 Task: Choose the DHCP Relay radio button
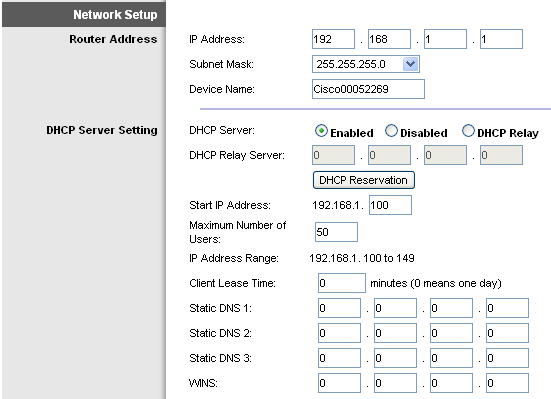[x=468, y=131]
